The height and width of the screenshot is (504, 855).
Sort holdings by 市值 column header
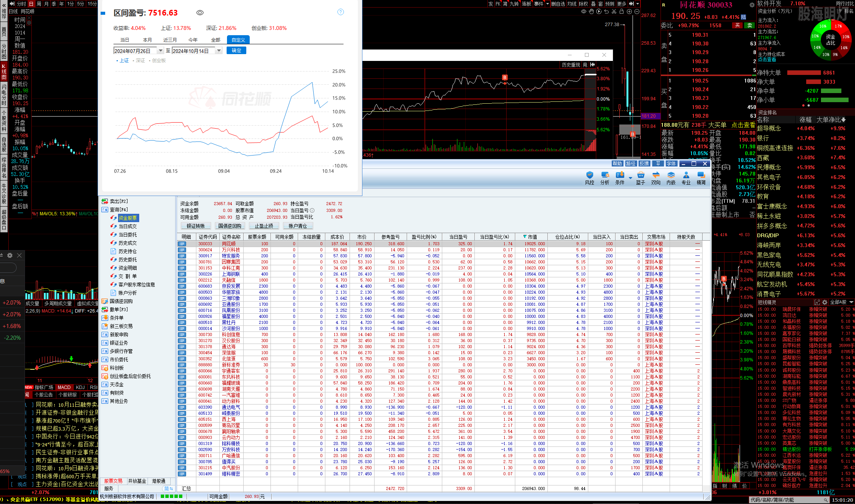click(532, 237)
